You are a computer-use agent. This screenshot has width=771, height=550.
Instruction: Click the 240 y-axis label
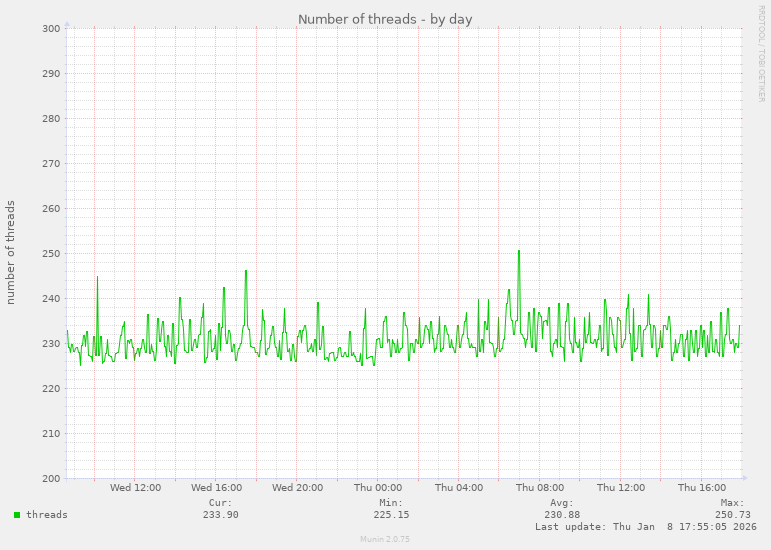click(51, 299)
